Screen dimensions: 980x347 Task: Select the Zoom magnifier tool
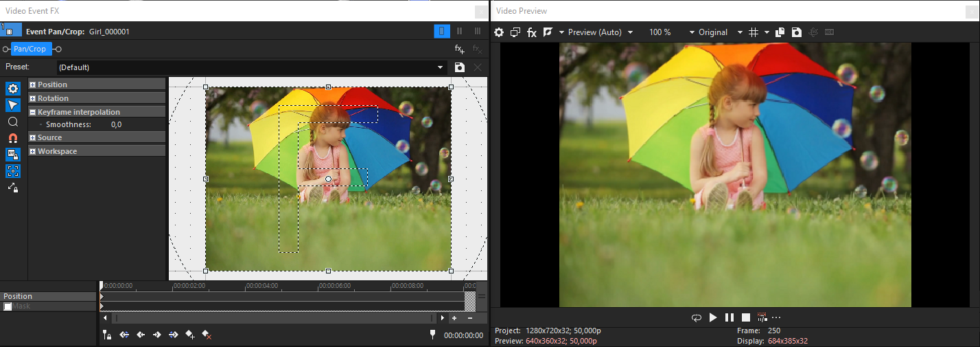[x=13, y=122]
